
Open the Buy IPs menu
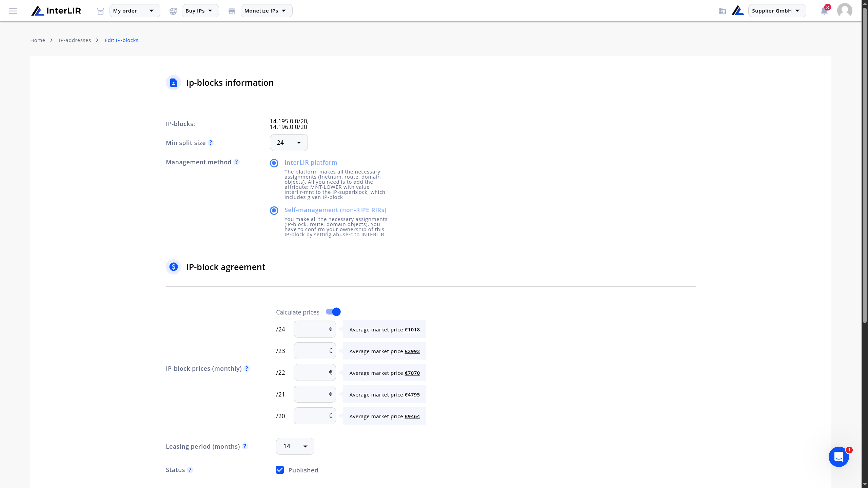(200, 11)
